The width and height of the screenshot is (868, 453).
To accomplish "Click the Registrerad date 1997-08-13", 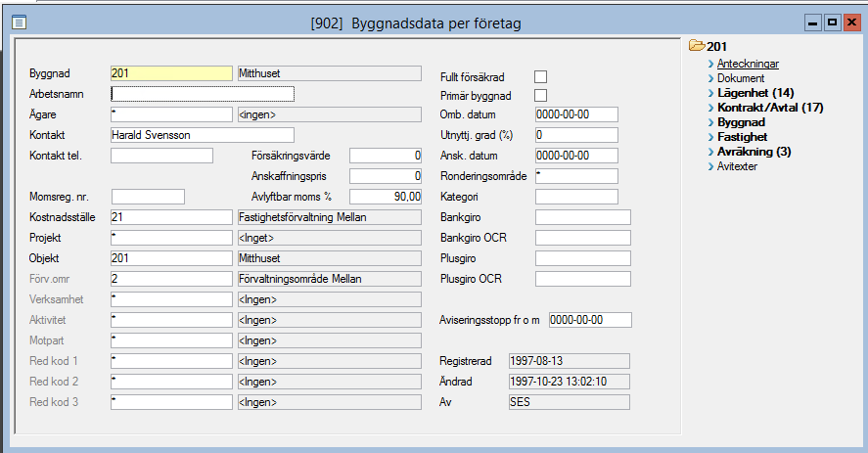I will coord(570,361).
